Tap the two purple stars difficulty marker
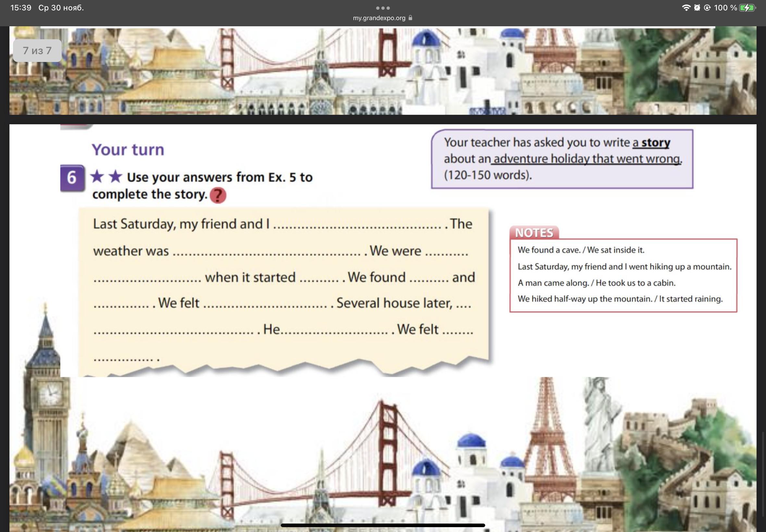This screenshot has width=766, height=532. 106,177
